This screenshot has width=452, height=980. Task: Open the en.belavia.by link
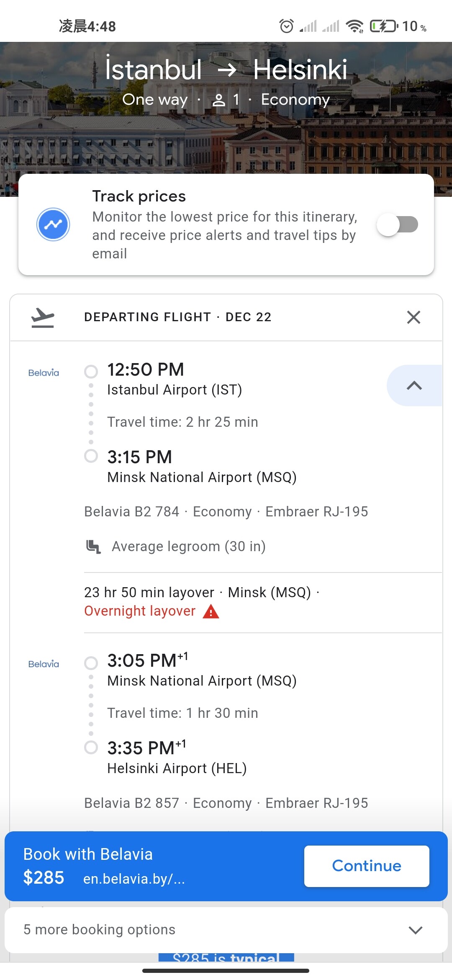pyautogui.click(x=134, y=879)
